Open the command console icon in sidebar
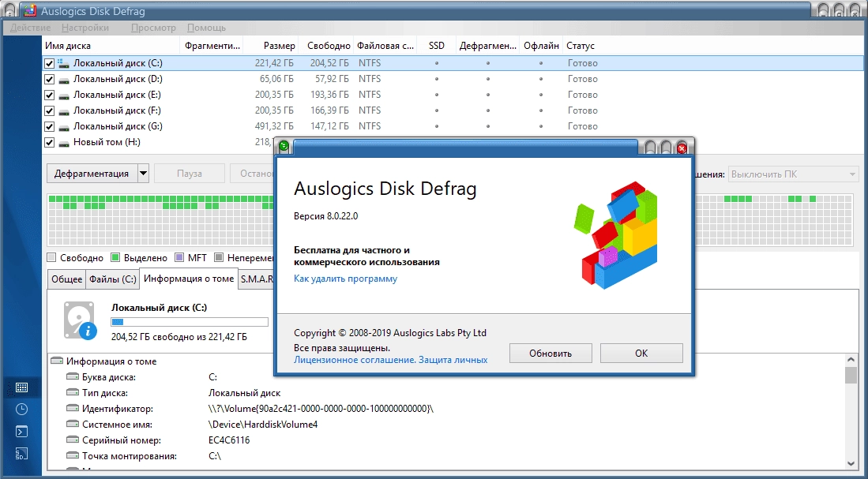The width and height of the screenshot is (868, 479). (21, 432)
